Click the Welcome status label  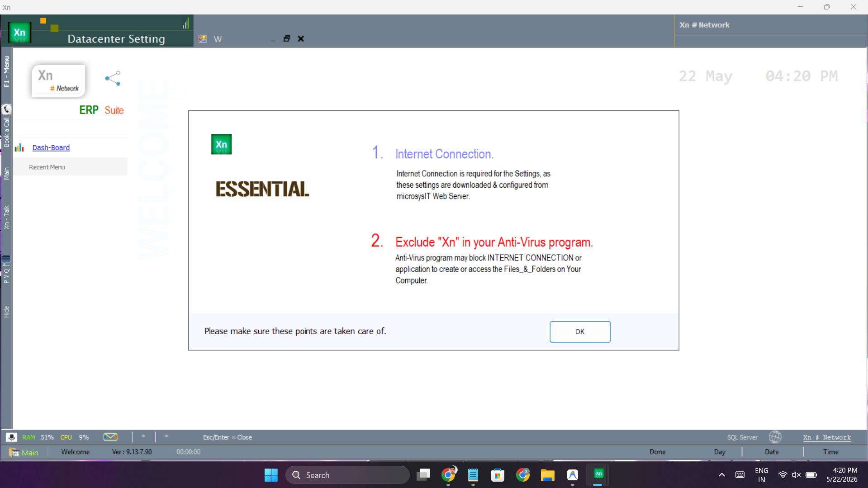[76, 452]
